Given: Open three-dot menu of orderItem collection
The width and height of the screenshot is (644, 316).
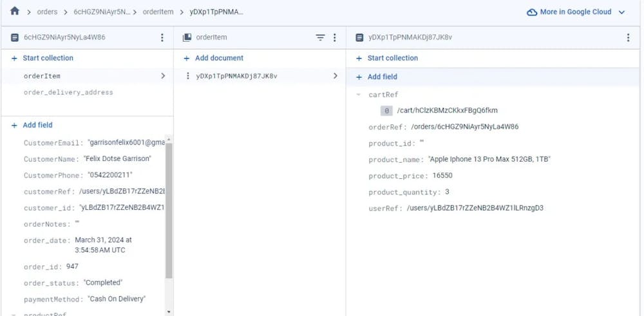Looking at the screenshot, I should click(334, 37).
